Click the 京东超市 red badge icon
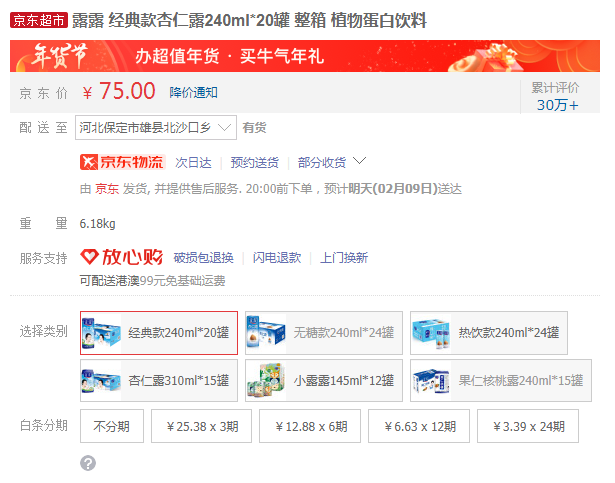The width and height of the screenshot is (615, 483). 39,20
